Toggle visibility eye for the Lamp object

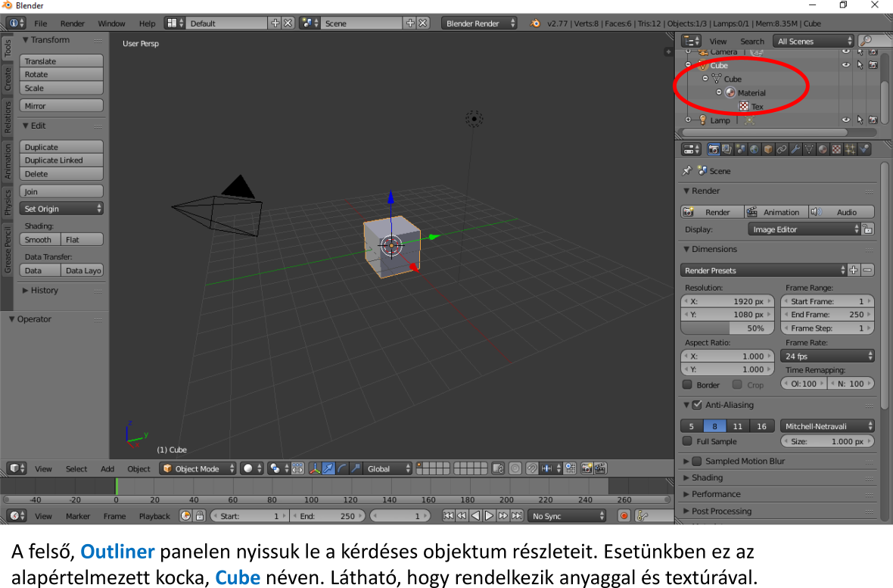(846, 120)
